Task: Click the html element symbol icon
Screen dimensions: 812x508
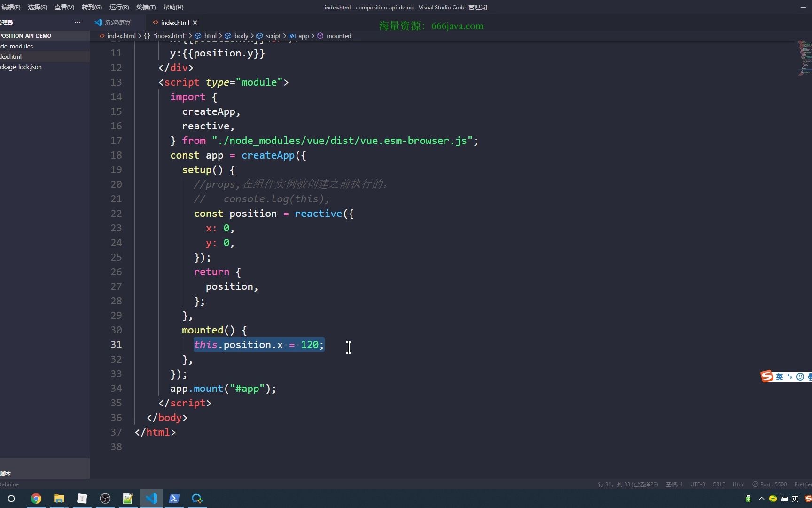Action: (198, 36)
